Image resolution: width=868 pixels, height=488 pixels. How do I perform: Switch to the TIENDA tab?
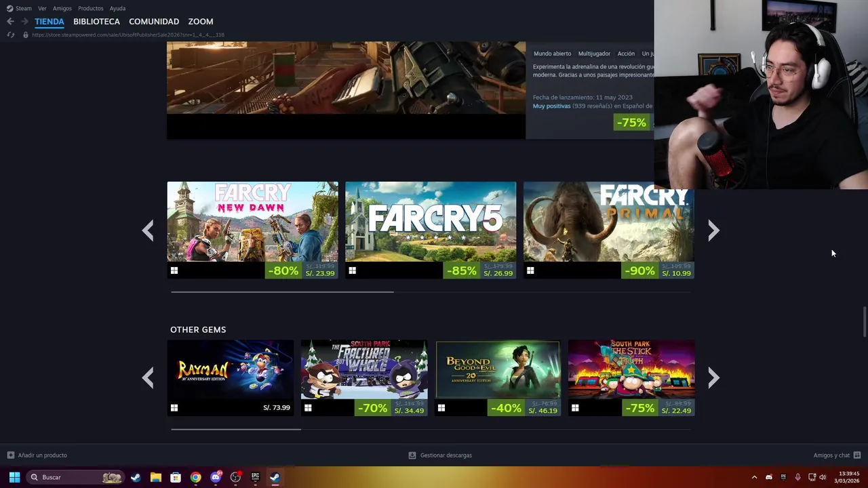click(x=50, y=22)
